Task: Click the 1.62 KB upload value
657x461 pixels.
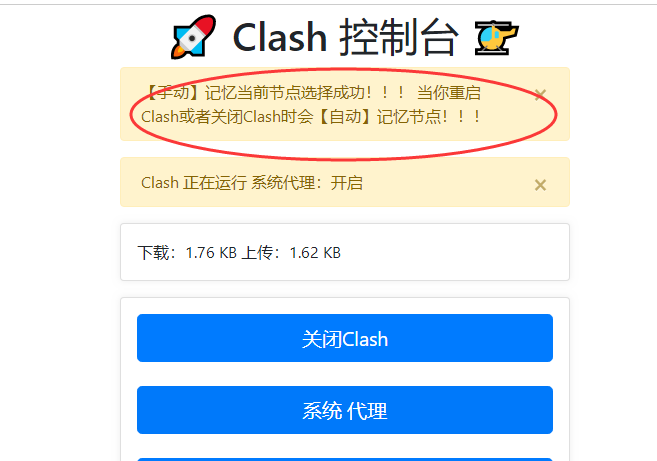Action: pos(315,253)
